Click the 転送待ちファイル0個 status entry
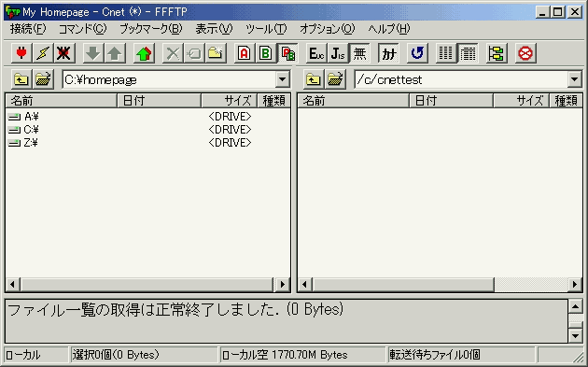The image size is (588, 367). [461, 355]
